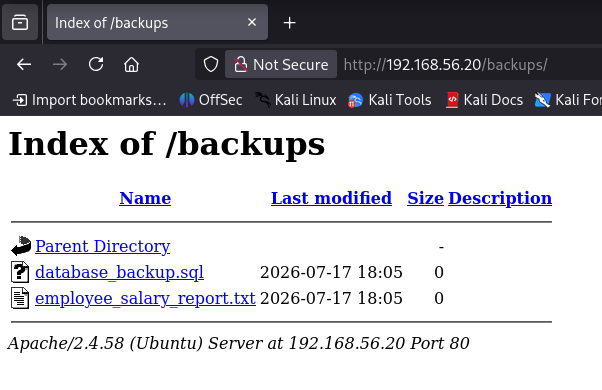This screenshot has height=390, width=602.
Task: Open Import bookmarks from bookmarks toolbar
Action: point(89,100)
